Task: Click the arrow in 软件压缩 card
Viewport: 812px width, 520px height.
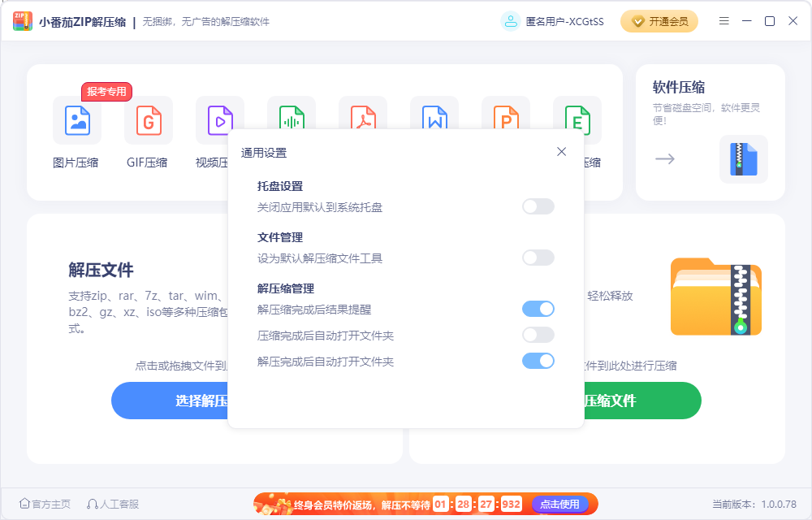Action: [665, 158]
